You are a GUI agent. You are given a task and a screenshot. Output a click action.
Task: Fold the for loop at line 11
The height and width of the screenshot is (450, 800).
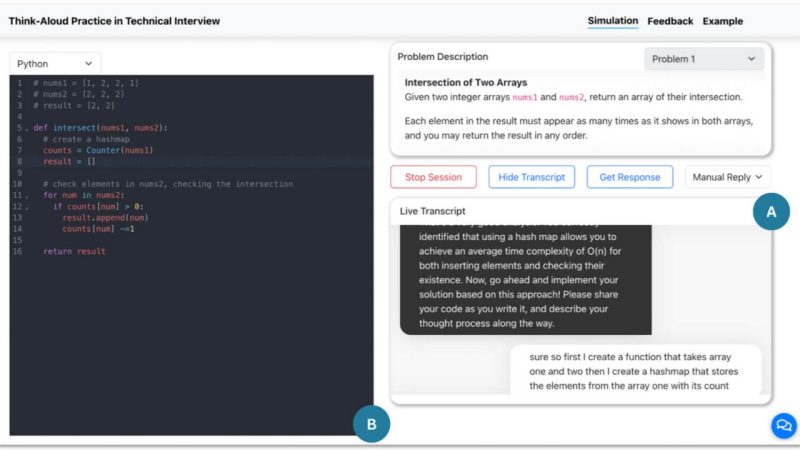coord(27,195)
